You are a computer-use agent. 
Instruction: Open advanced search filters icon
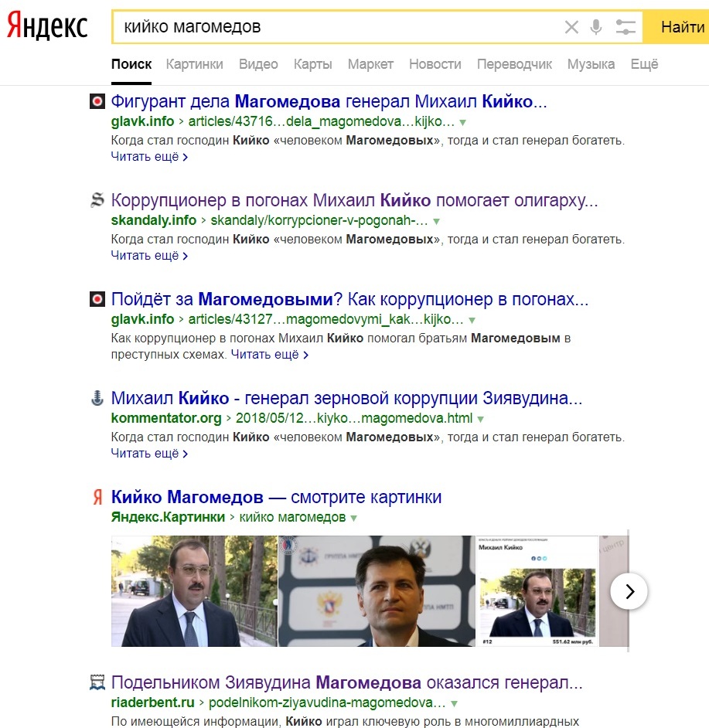tap(625, 28)
